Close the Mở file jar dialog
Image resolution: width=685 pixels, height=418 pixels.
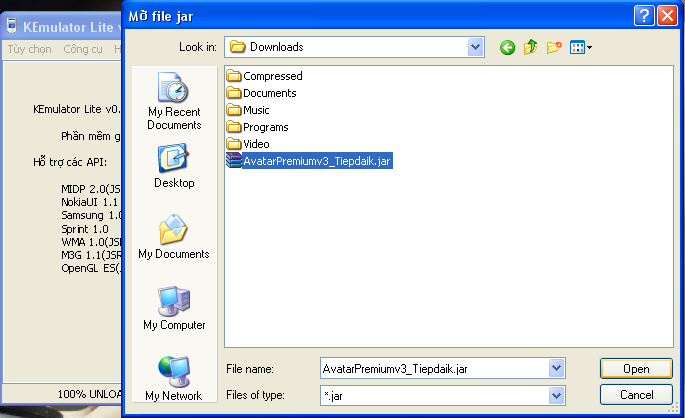click(668, 16)
